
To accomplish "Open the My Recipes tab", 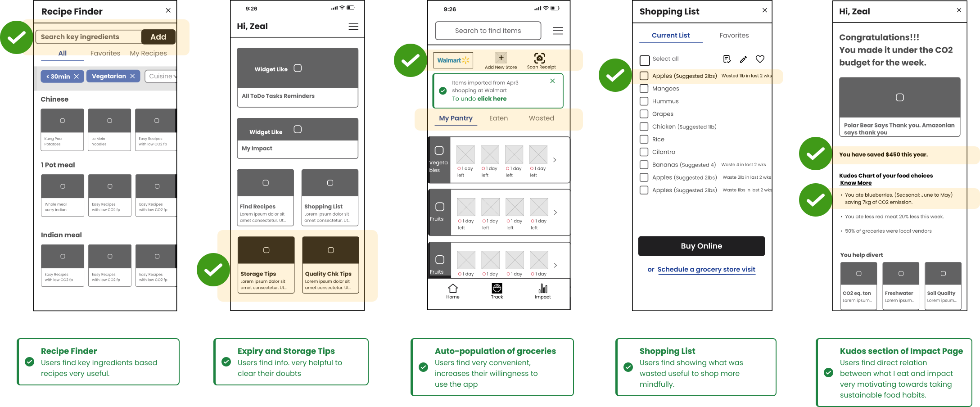I will (148, 53).
